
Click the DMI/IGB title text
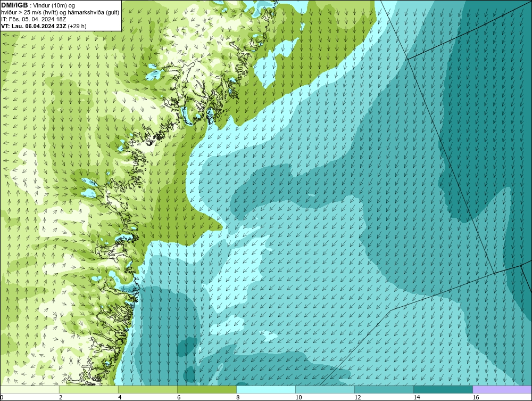(14, 5)
